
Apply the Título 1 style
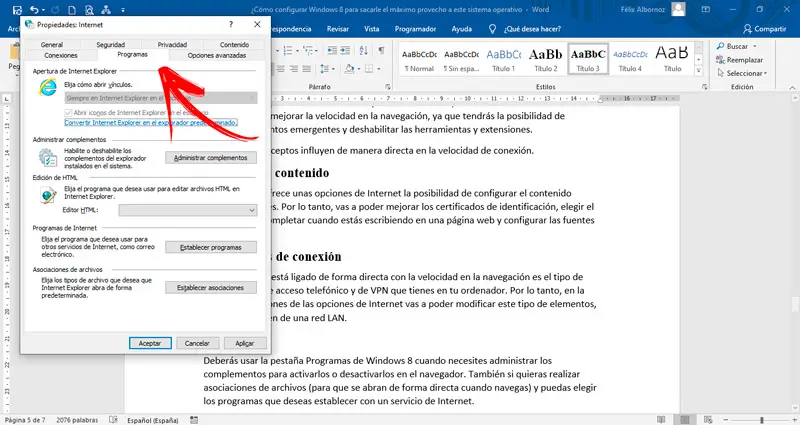point(504,60)
